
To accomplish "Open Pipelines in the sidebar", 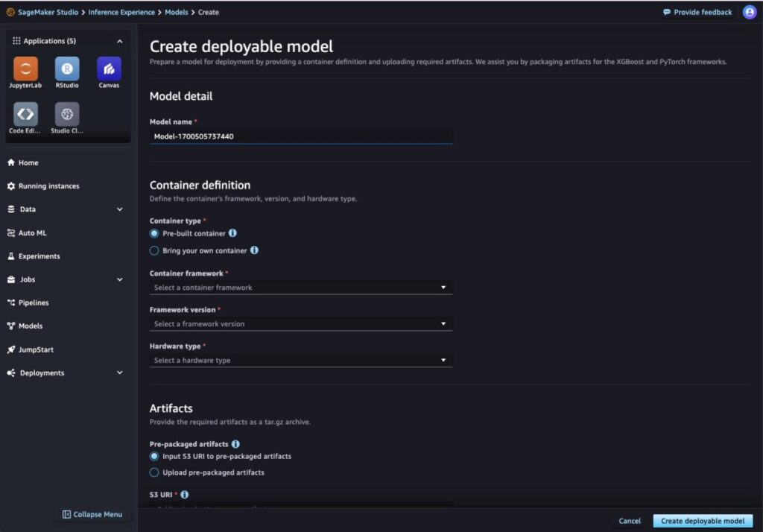I will pos(34,303).
